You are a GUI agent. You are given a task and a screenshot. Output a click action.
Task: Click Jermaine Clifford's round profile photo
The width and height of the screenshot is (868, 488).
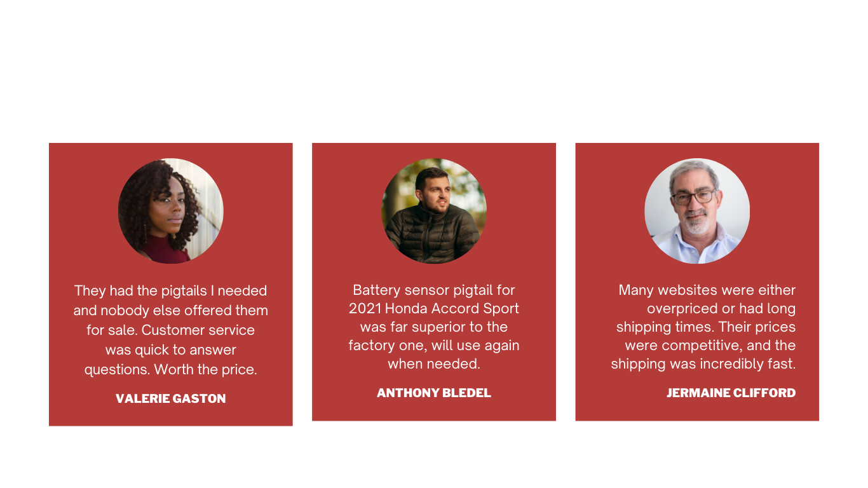697,211
